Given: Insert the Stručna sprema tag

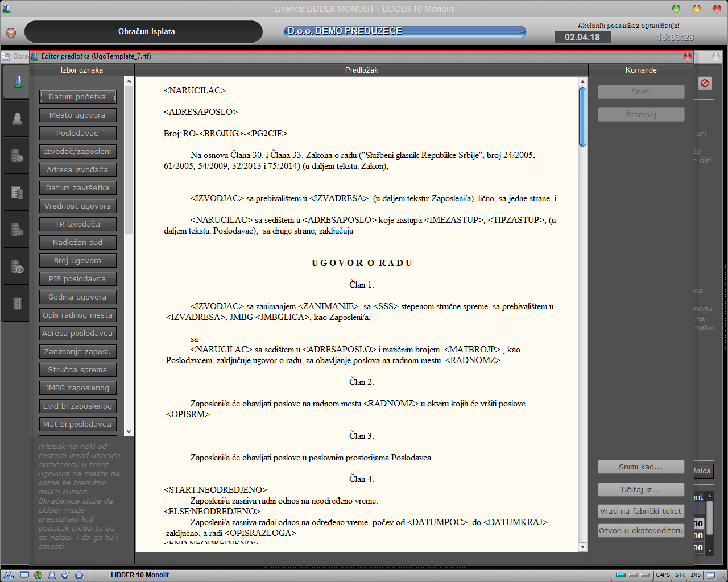Looking at the screenshot, I should pyautogui.click(x=77, y=369).
